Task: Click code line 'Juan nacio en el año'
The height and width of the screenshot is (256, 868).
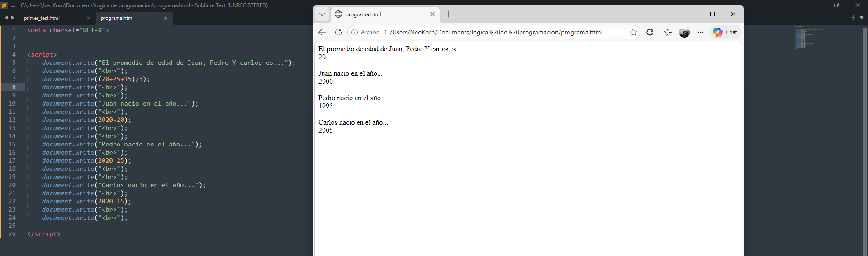Action: point(120,103)
